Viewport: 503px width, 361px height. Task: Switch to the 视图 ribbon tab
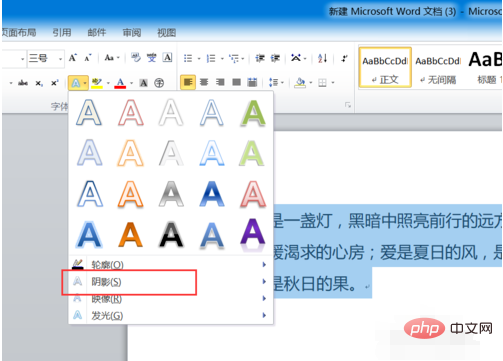click(166, 32)
